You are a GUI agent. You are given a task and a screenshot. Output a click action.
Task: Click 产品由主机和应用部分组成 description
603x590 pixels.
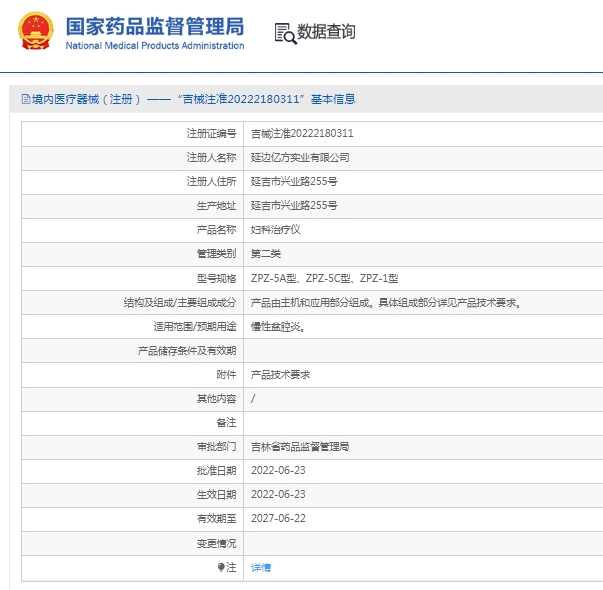(x=386, y=303)
